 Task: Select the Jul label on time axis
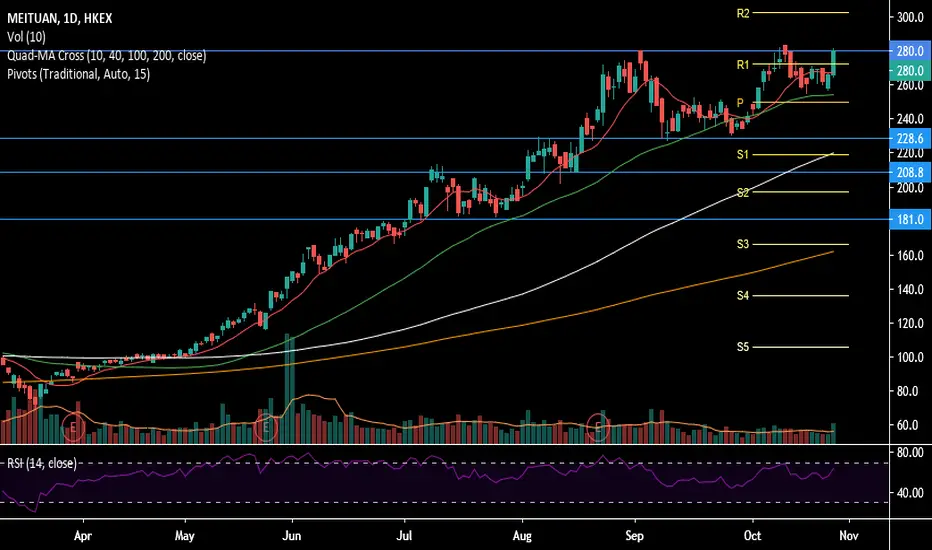point(404,536)
